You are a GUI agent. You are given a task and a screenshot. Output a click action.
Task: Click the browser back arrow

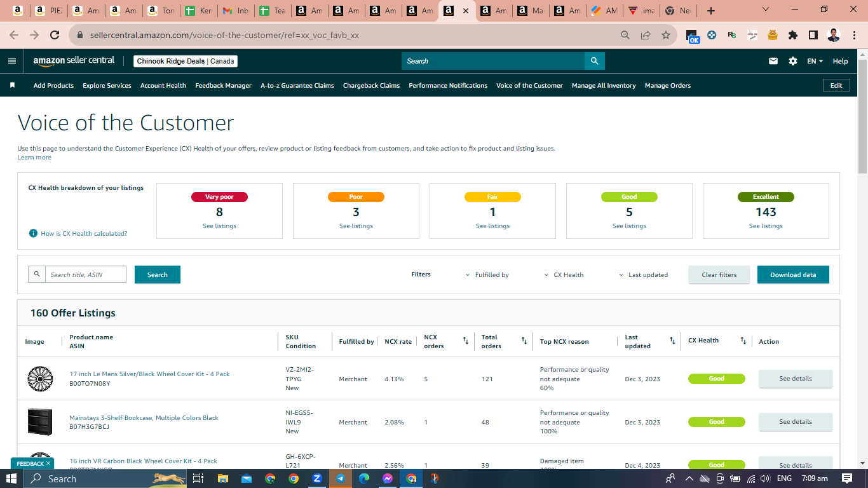pos(14,35)
